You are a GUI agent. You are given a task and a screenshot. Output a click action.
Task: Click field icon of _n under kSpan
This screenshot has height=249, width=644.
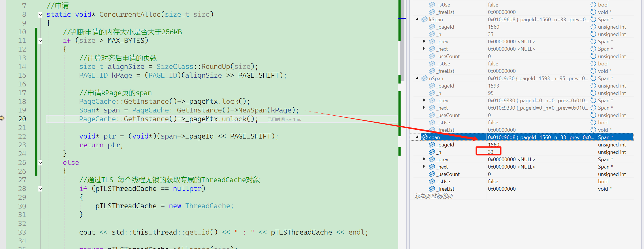[432, 34]
